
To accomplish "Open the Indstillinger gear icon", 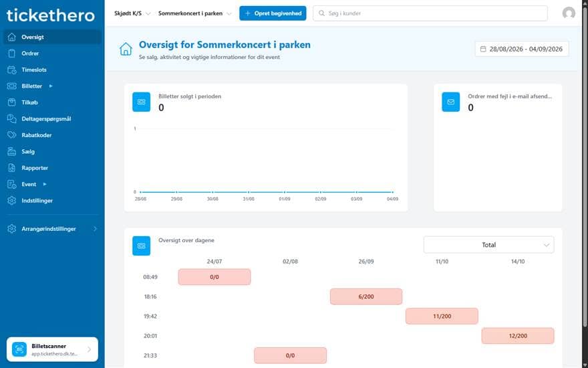I will (11, 201).
